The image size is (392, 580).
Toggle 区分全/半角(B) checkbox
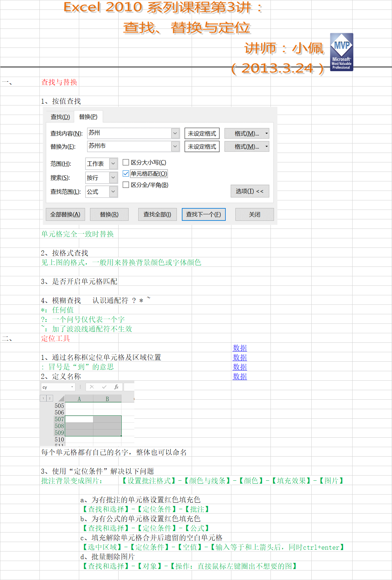pyautogui.click(x=126, y=185)
